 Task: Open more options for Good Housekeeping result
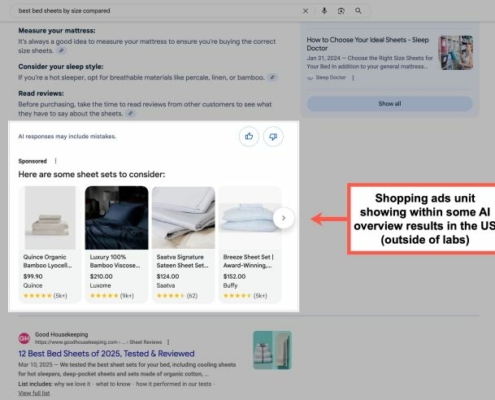168,342
